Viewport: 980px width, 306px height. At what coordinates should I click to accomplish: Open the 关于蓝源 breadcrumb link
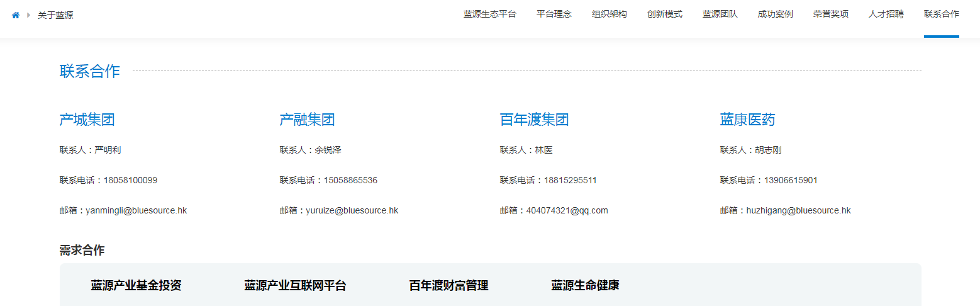(x=55, y=15)
